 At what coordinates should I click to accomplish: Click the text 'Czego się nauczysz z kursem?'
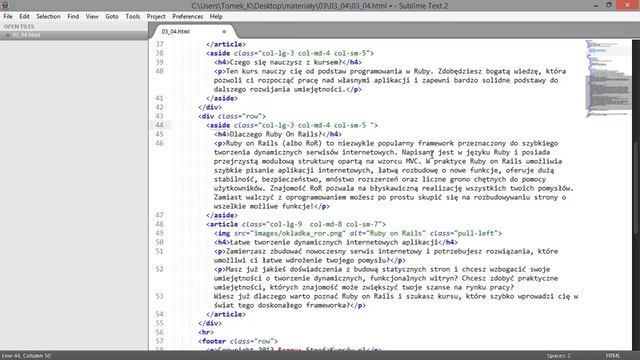point(285,62)
